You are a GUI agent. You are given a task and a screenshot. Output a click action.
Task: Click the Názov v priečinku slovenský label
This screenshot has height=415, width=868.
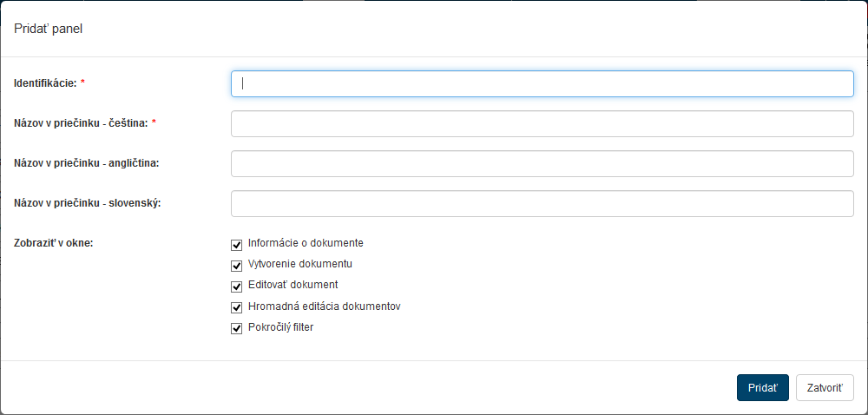(88, 203)
